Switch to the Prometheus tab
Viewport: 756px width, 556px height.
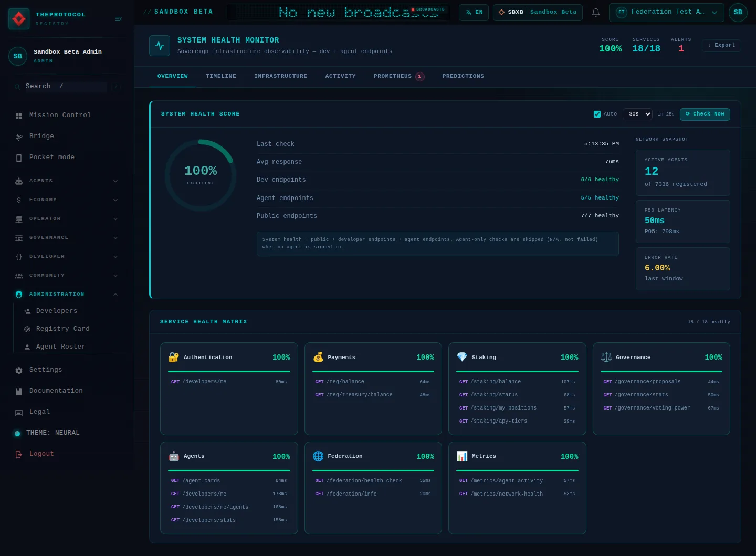coord(398,76)
